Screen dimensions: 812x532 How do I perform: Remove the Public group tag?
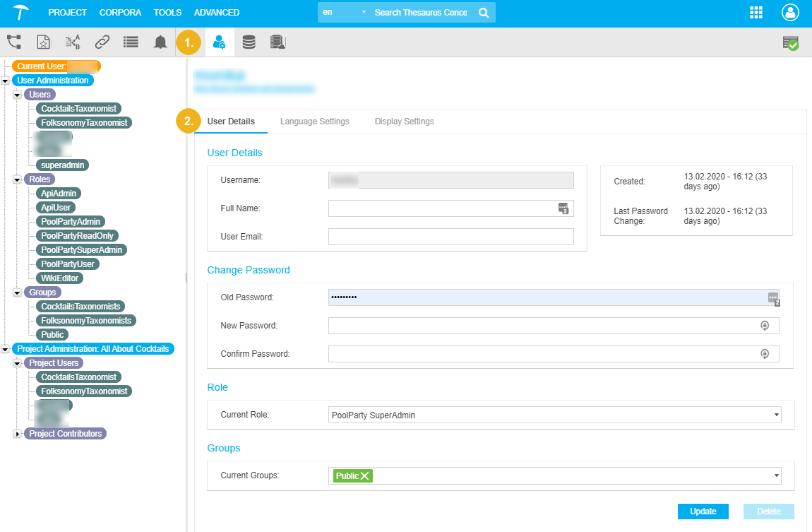coord(365,475)
